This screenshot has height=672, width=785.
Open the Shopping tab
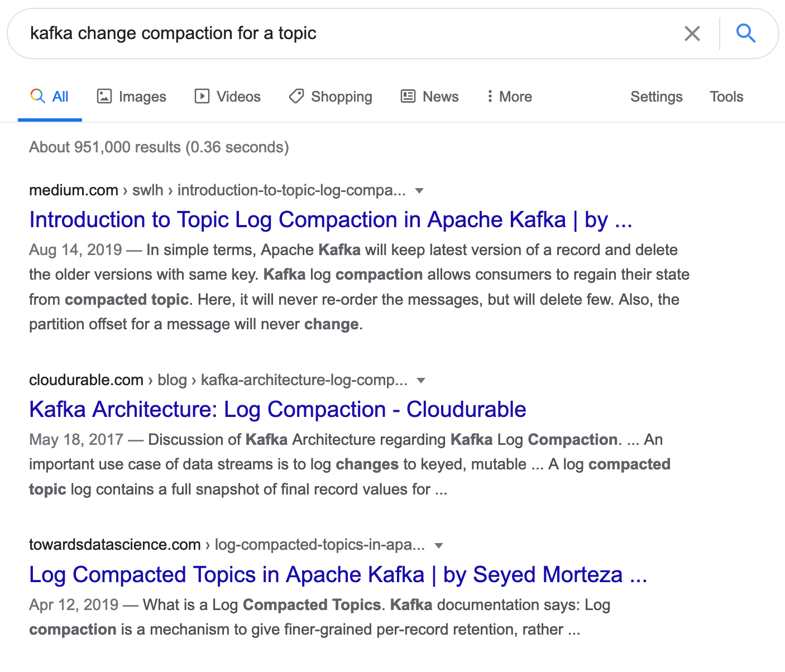[x=331, y=97]
